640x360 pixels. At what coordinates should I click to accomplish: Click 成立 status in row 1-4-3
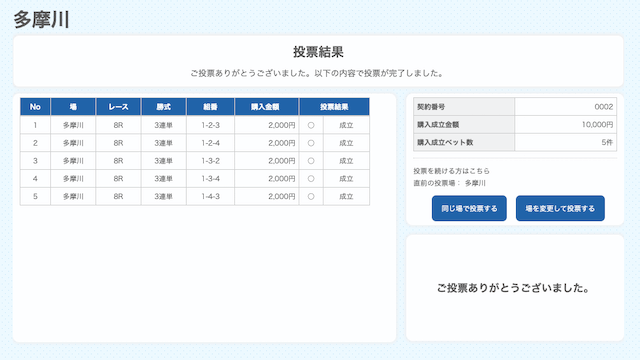346,196
